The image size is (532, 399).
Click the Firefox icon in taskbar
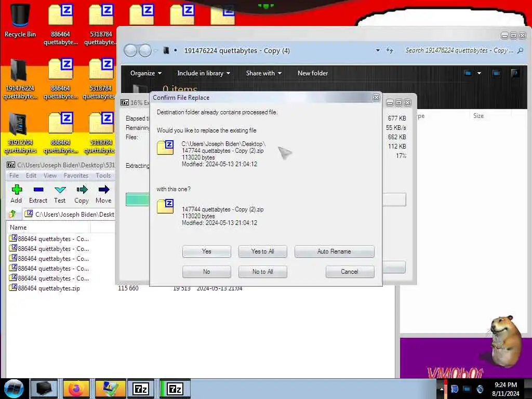(77, 389)
